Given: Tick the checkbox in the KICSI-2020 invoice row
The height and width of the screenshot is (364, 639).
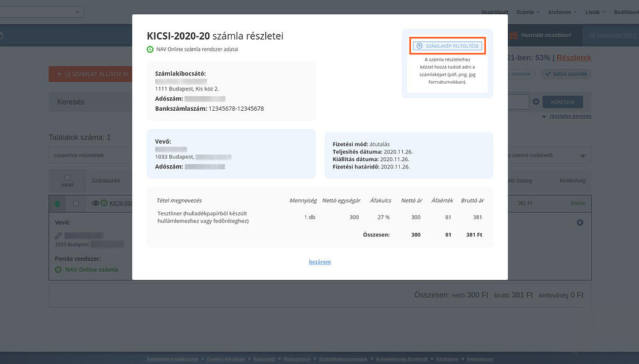Looking at the screenshot, I should 76,203.
